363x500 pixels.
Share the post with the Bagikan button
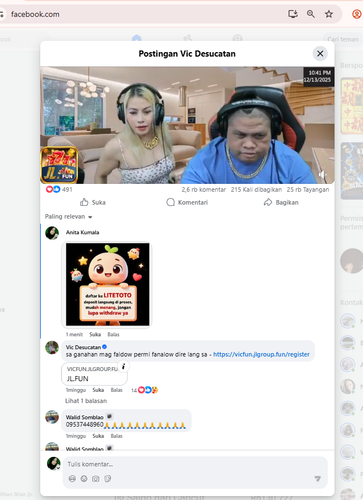tap(281, 202)
